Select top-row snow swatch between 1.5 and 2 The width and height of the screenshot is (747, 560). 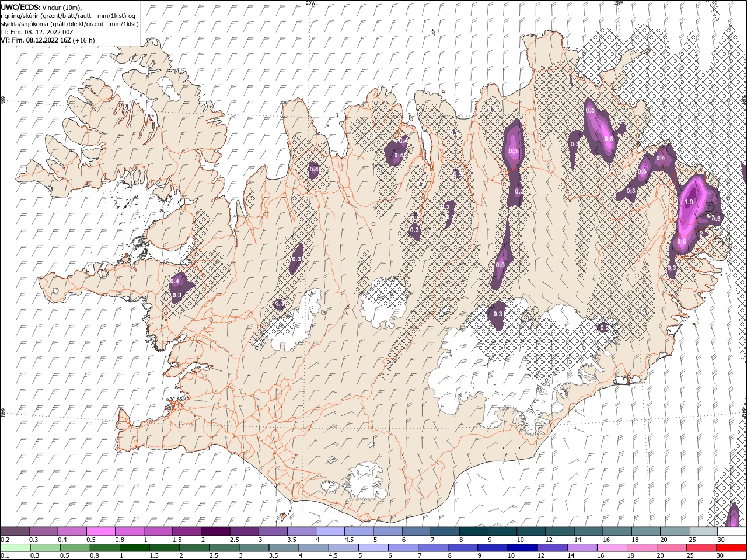(x=187, y=531)
